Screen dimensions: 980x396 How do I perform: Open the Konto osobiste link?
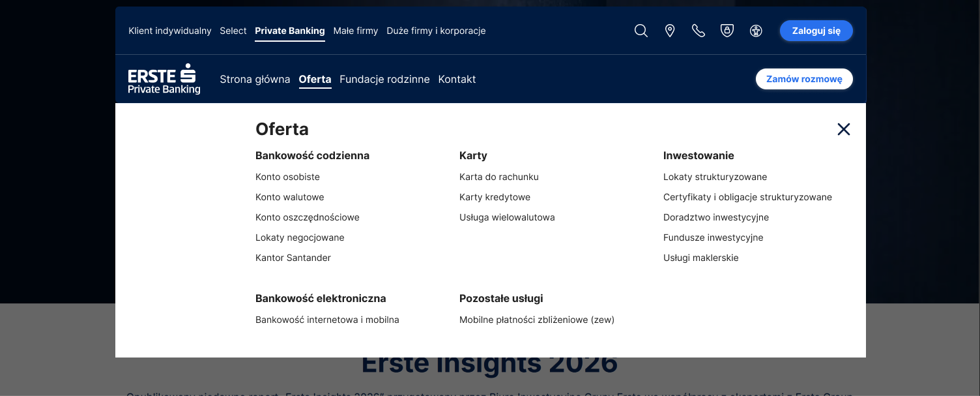[287, 177]
